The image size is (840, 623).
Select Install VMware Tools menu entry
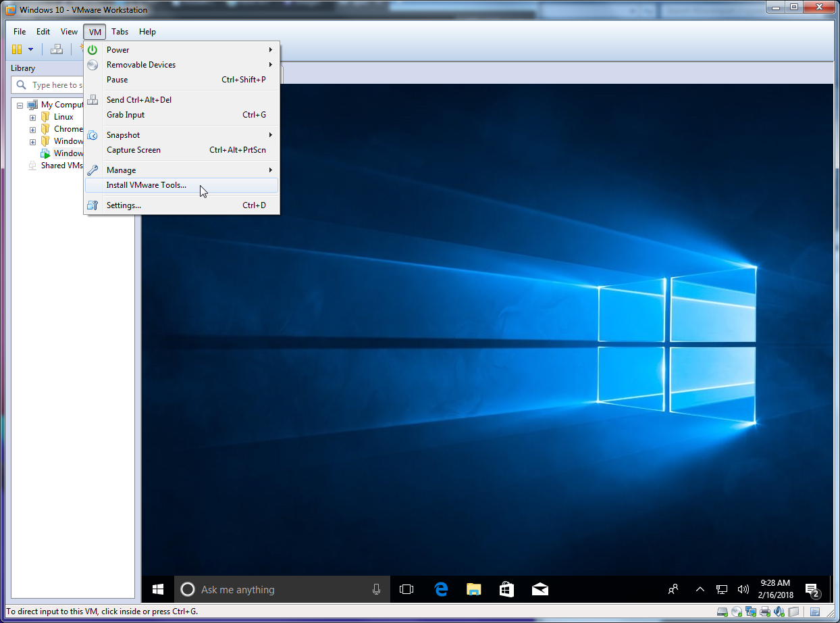point(146,185)
